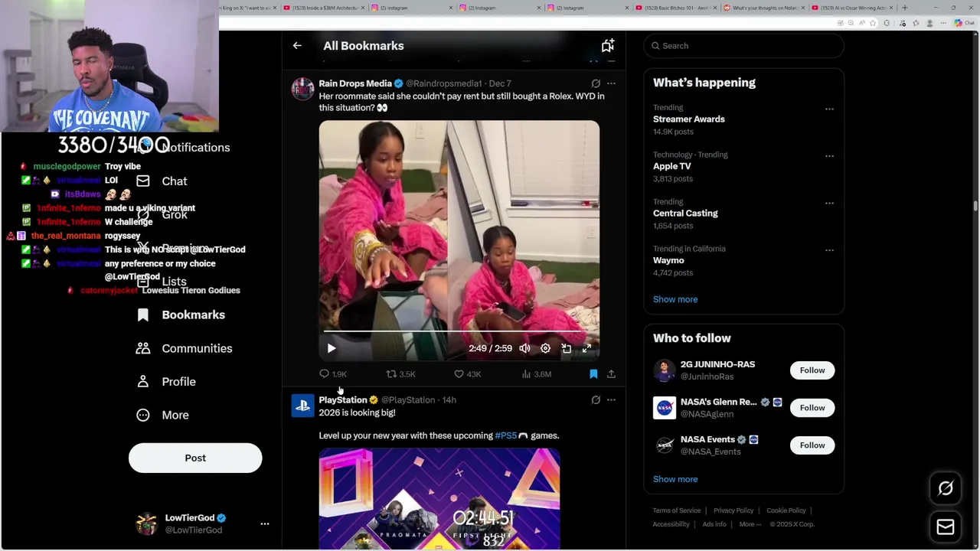Viewport: 980px width, 551px height.
Task: View analytics showing 3.6M views
Action: [536, 374]
